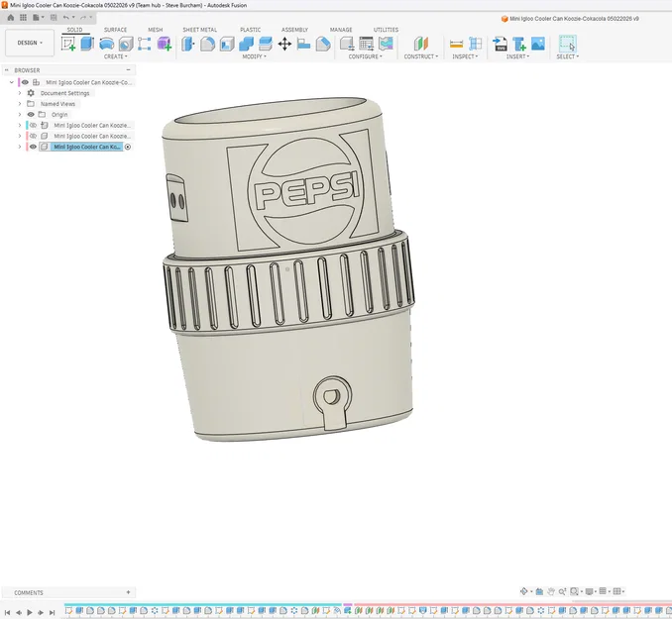Click the Insert SVG icon

[500, 44]
